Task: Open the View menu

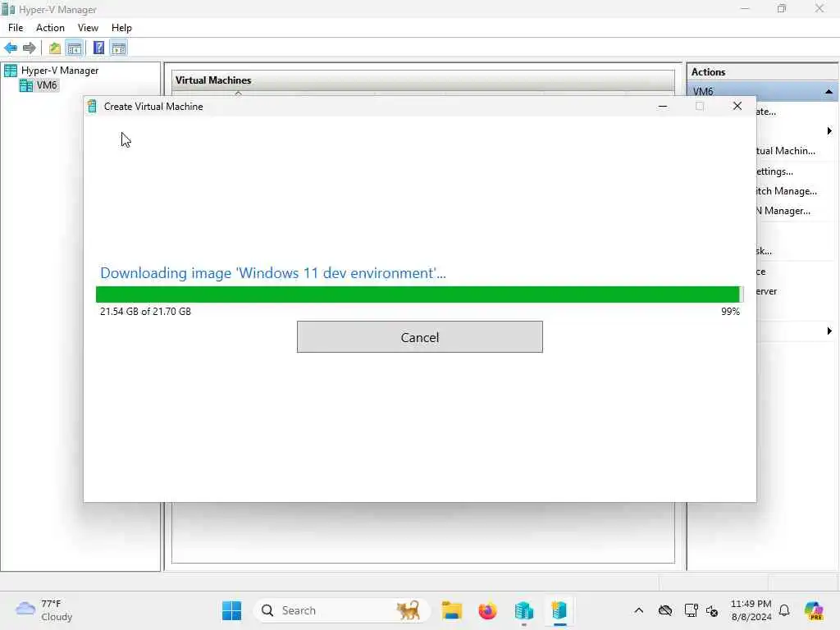Action: coord(88,28)
